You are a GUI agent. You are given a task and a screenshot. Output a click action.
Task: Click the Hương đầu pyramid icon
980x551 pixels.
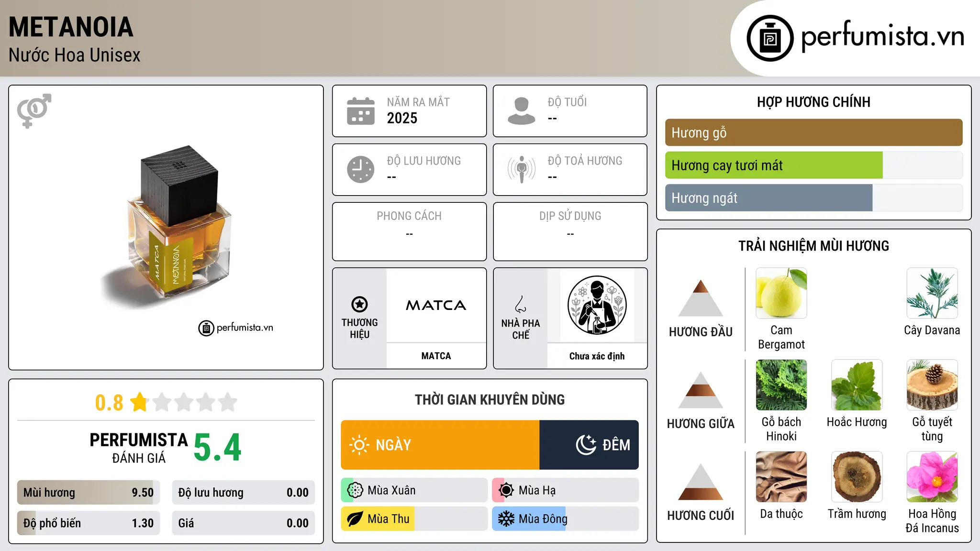click(x=701, y=298)
